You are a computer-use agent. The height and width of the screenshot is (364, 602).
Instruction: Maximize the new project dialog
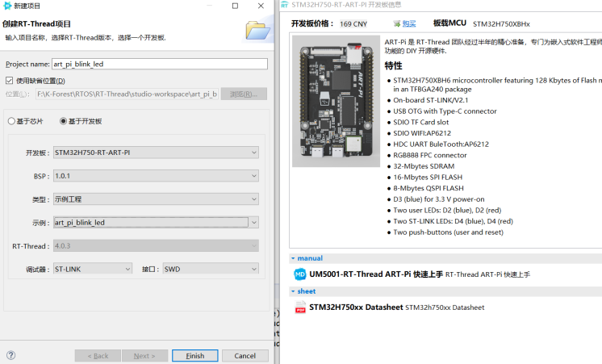tap(235, 6)
